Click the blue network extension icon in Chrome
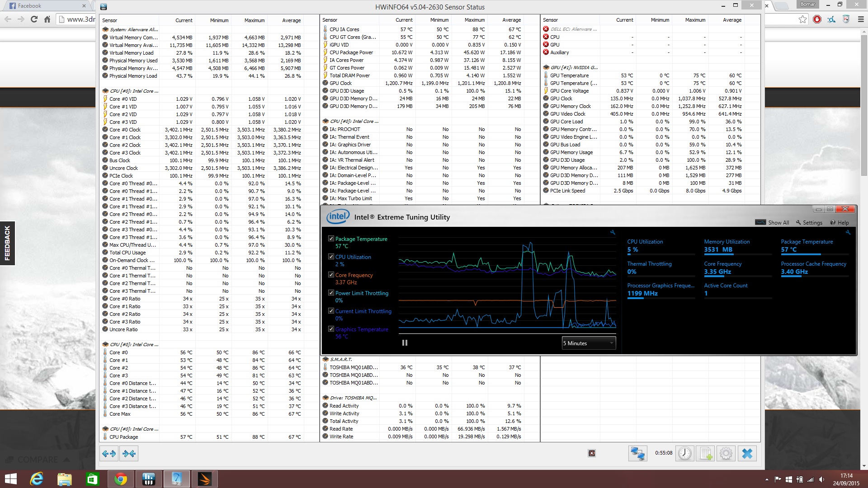Screen dimensions: 868x488 [831, 19]
